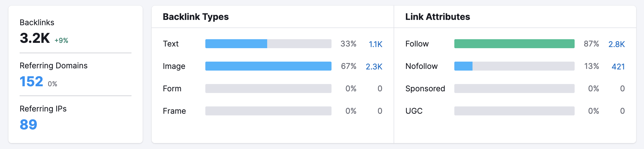Click the Link Attributes heading
The image size is (644, 149).
click(x=438, y=17)
